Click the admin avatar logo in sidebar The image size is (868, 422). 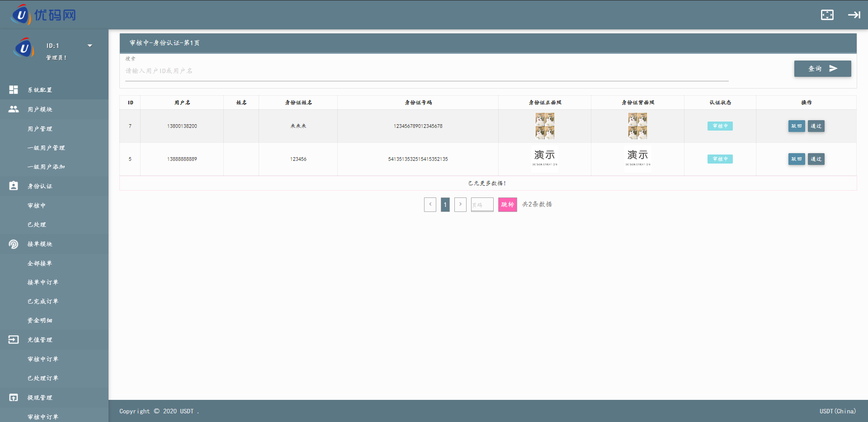point(24,48)
